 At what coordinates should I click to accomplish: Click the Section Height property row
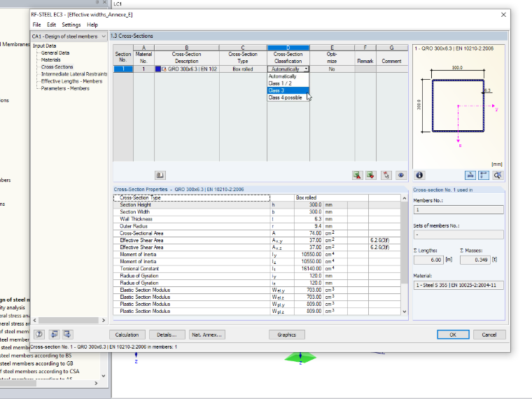(257, 205)
